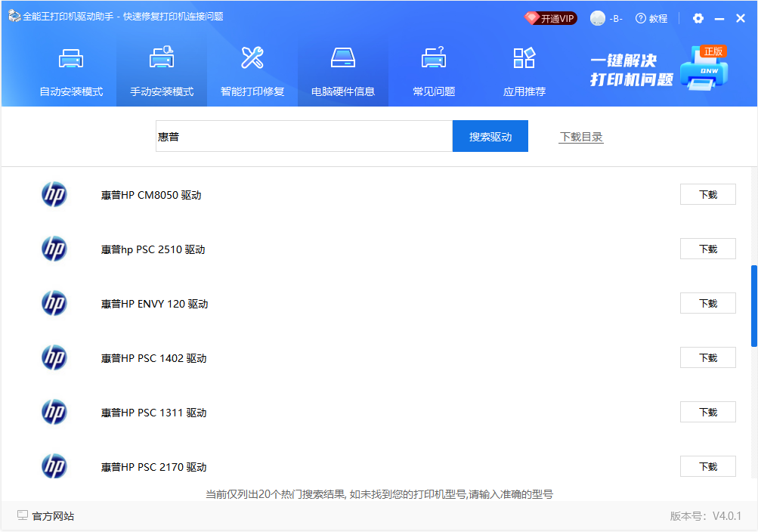The image size is (758, 532).
Task: Click the 开通VIP diamond badge
Action: point(551,18)
